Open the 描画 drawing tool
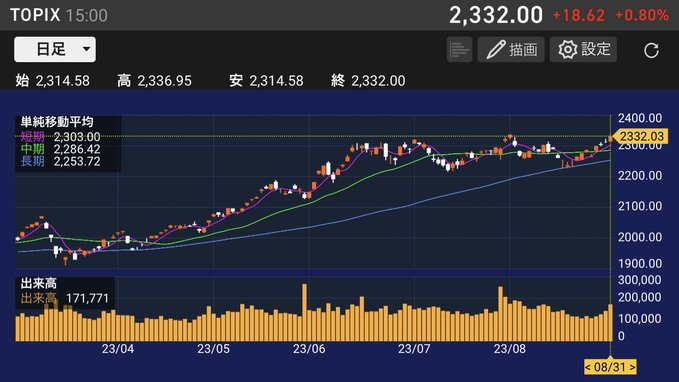The width and height of the screenshot is (679, 382). tap(511, 49)
